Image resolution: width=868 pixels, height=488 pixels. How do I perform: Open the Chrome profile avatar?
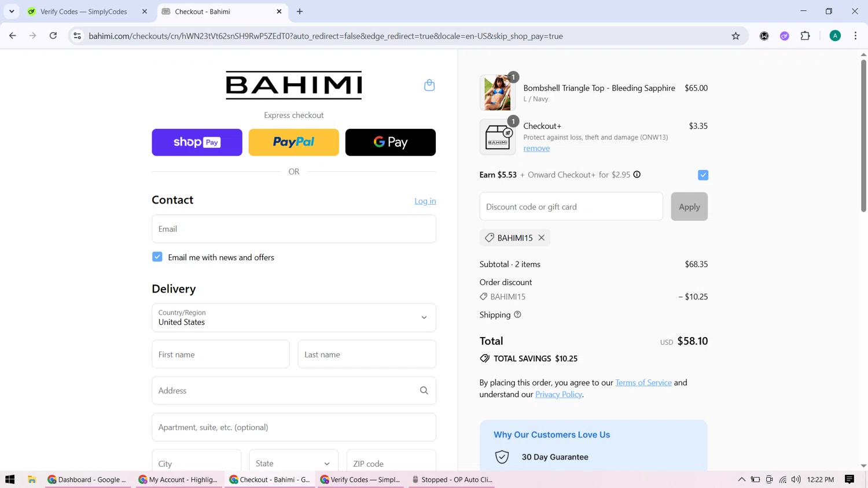835,36
